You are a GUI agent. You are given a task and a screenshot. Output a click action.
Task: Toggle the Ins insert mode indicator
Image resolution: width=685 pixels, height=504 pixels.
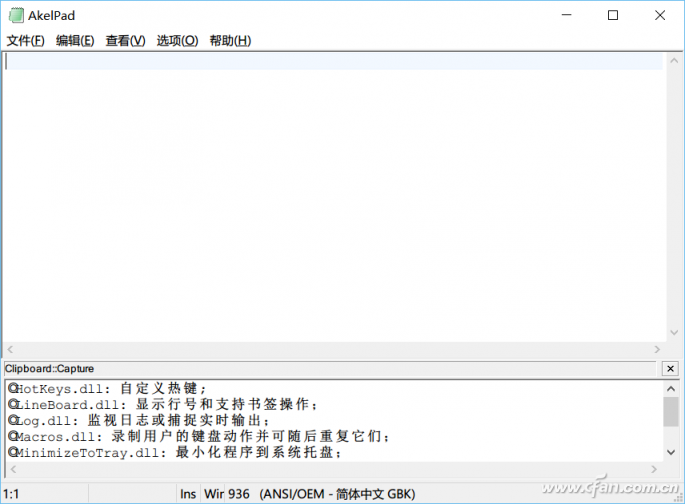(x=188, y=494)
